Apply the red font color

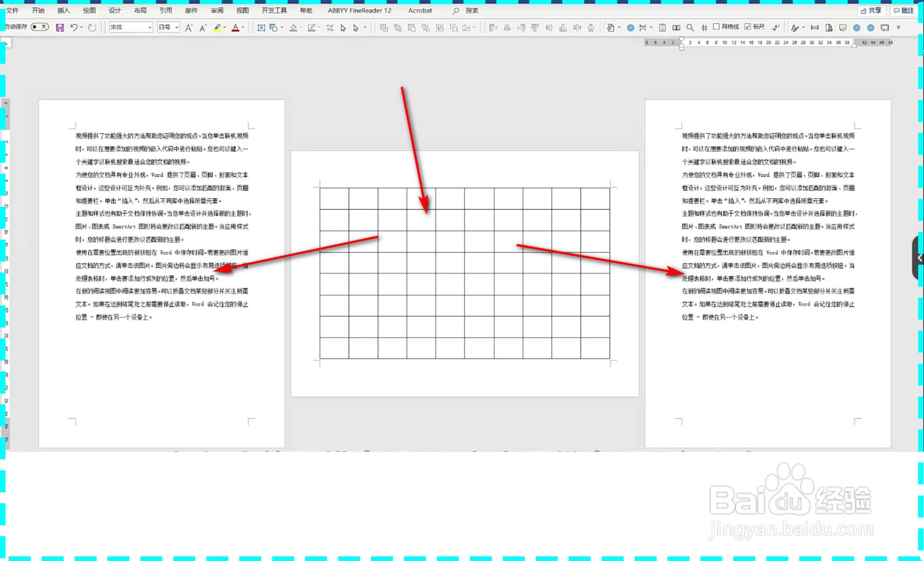coord(236,27)
